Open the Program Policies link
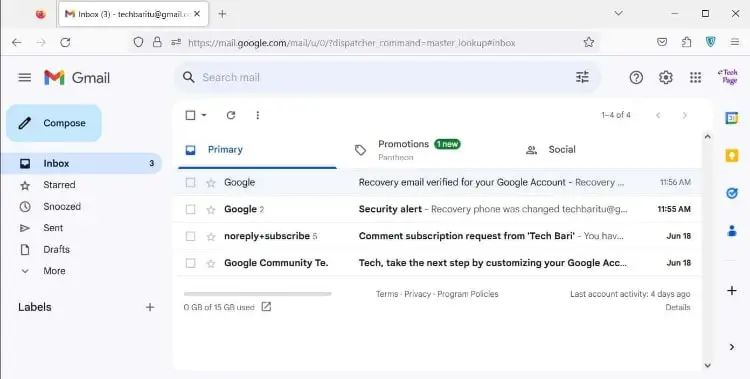 (468, 294)
